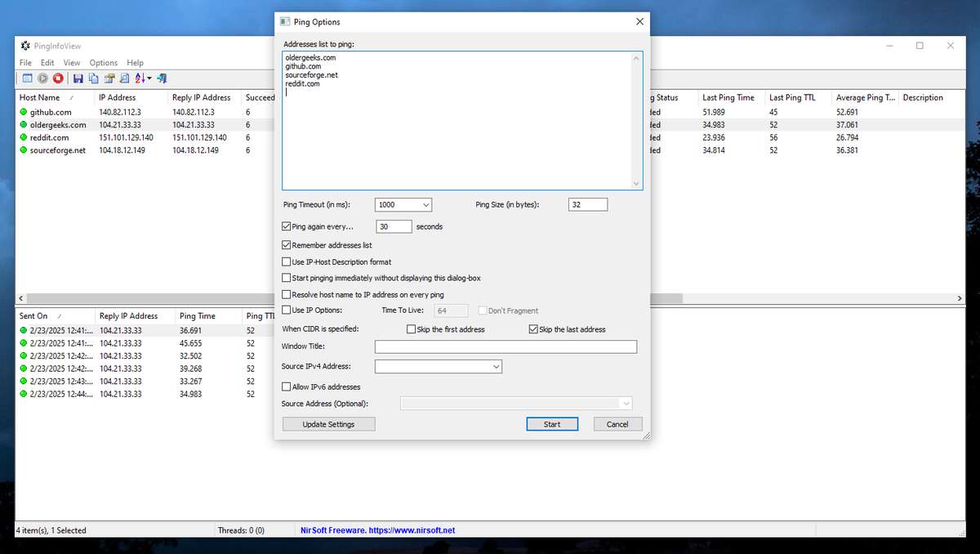Click the Save floppy disk toolbar icon
This screenshot has height=554, width=980.
click(78, 78)
